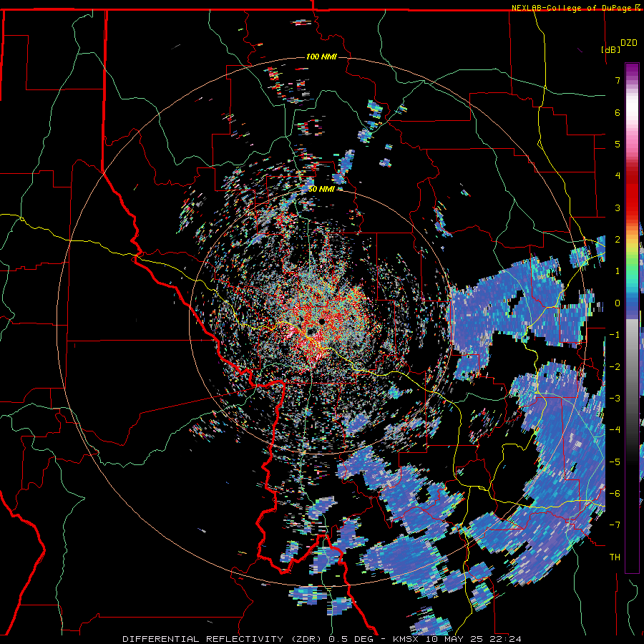Click the "100 NMI" range ring label

321,57
